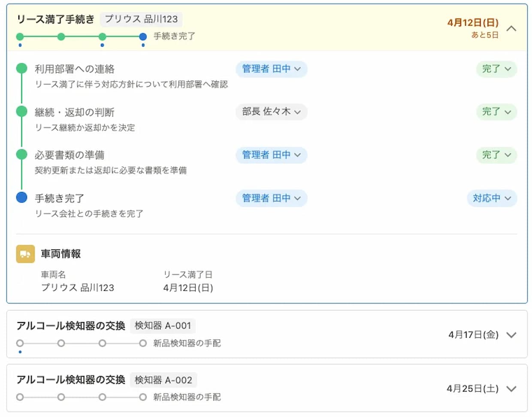Screen dimensions: 532x417
Task: Click green step dot for 継続・返却の判断
Action: coord(21,111)
